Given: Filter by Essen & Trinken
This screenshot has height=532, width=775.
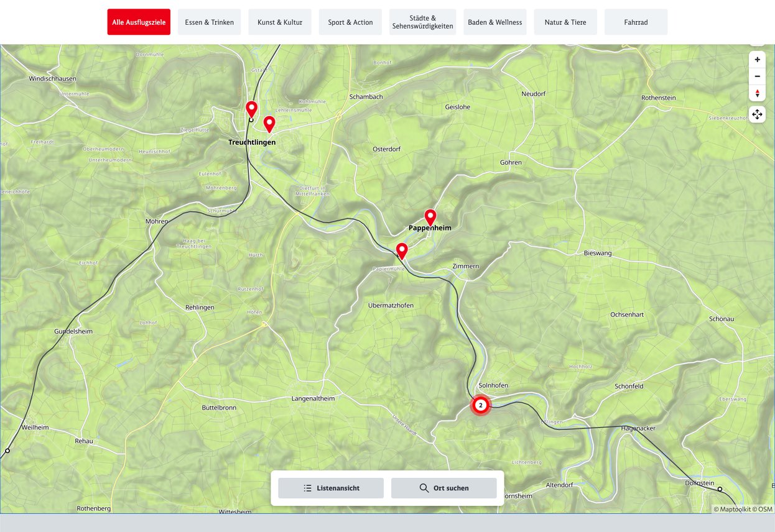Looking at the screenshot, I should coord(209,22).
